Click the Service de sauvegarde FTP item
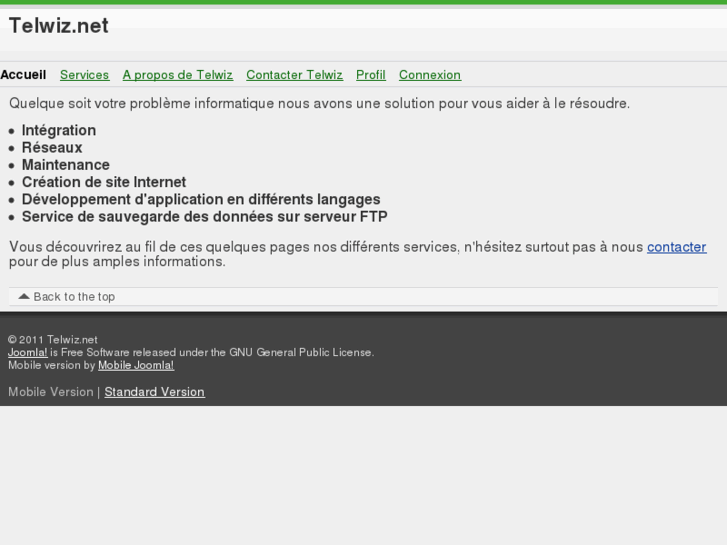This screenshot has height=545, width=727. point(204,217)
